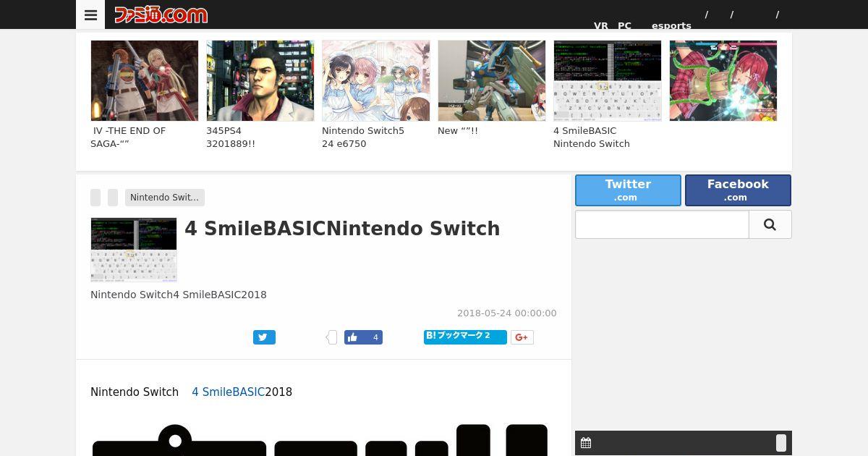Click summary text 'Nintendo Switch4 SmileBASIC2018'

179,295
